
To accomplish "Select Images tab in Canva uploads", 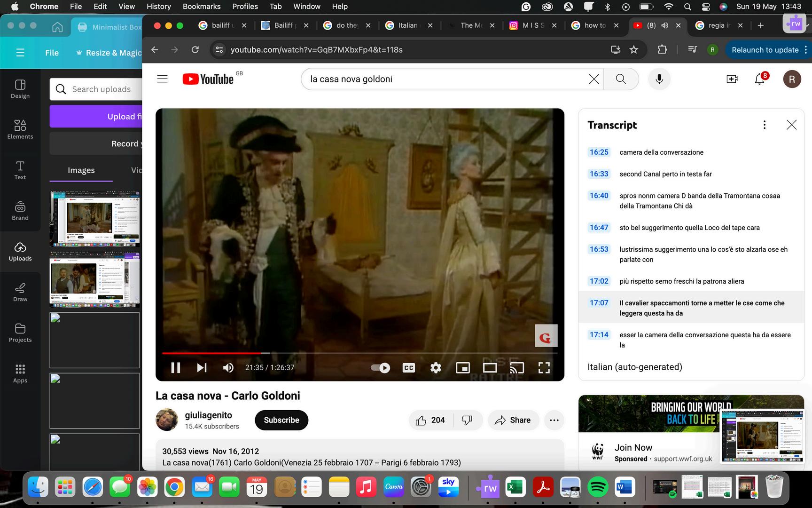I will point(81,170).
